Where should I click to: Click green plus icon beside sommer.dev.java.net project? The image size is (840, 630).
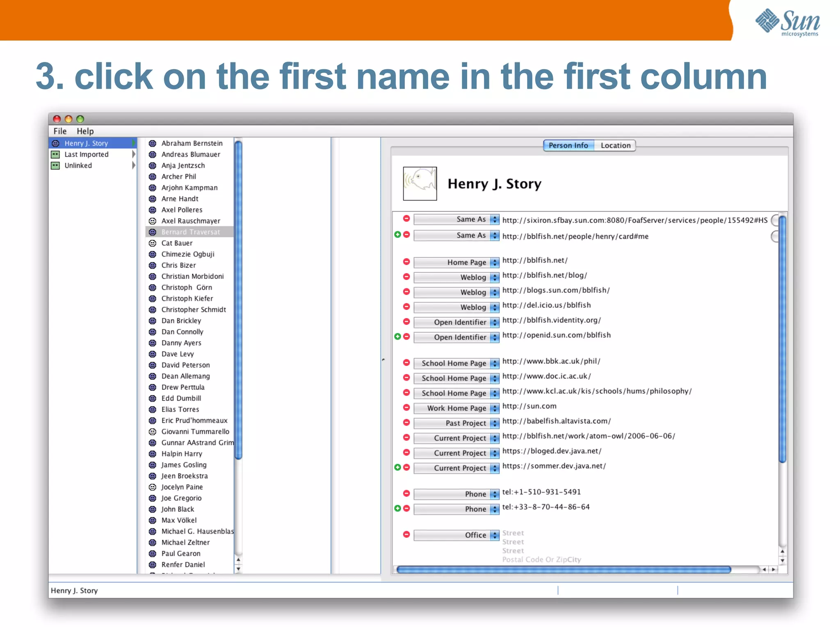(397, 468)
